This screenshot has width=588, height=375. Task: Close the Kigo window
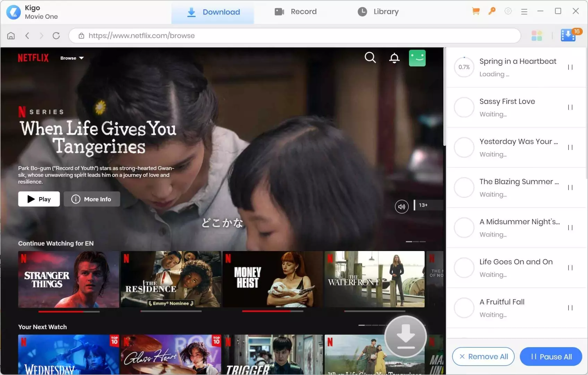pyautogui.click(x=576, y=11)
